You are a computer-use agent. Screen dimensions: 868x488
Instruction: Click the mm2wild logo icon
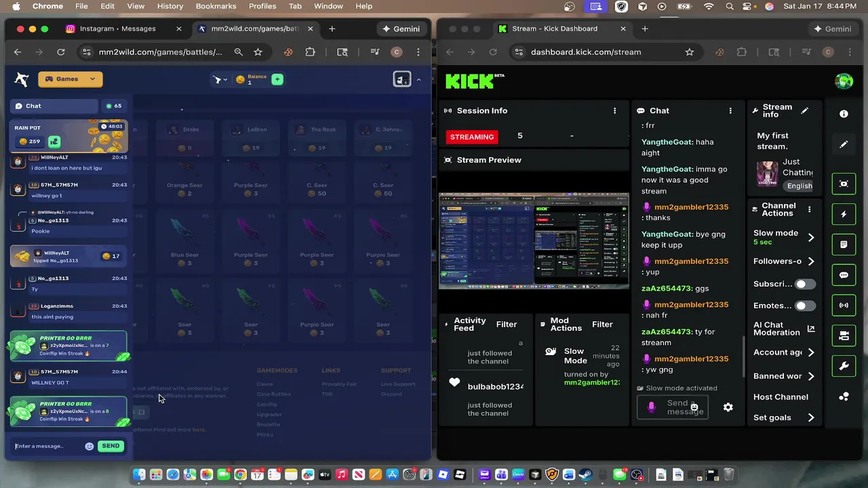(x=22, y=79)
